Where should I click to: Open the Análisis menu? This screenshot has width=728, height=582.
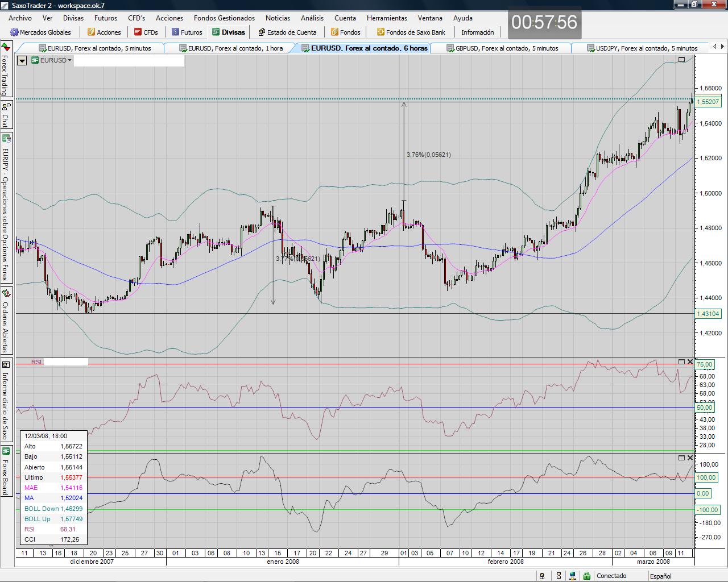tap(312, 18)
